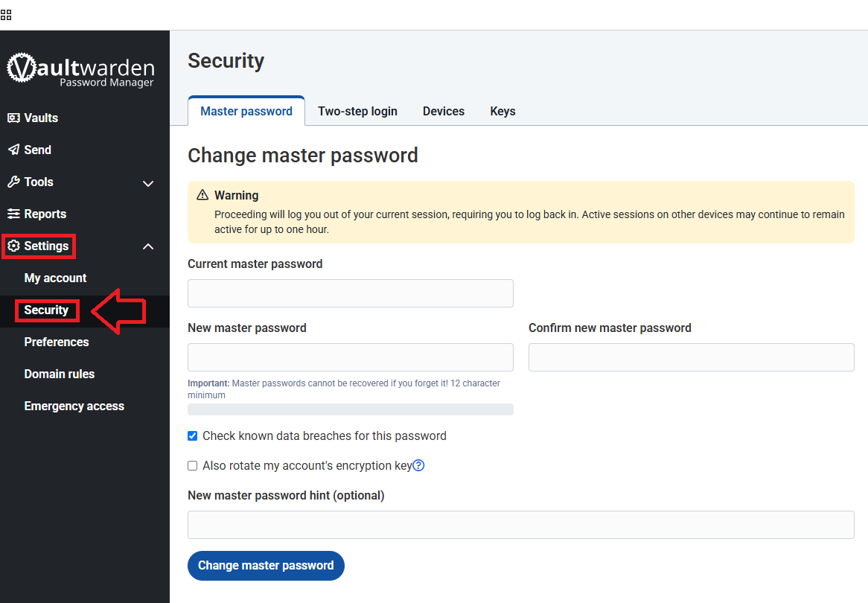This screenshot has width=868, height=603.
Task: Open encryption key rotation help icon
Action: click(418, 465)
